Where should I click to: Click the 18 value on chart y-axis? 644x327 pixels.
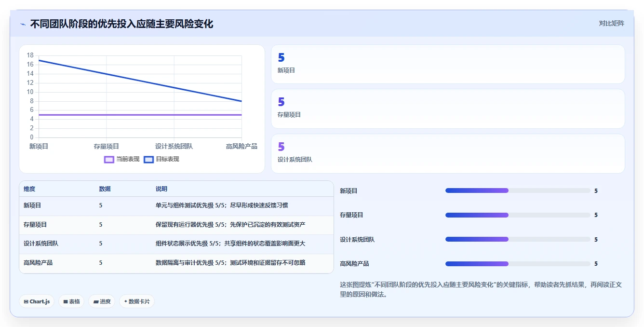[x=30, y=55]
